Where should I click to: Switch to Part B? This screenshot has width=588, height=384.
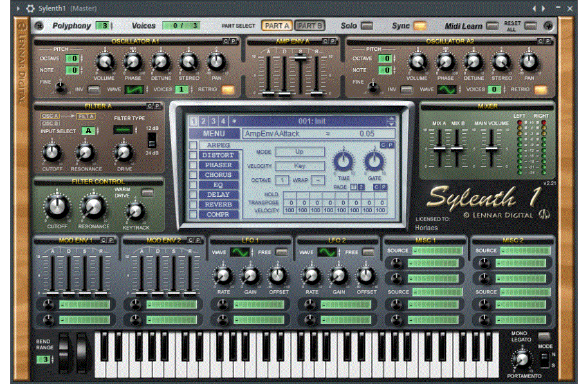point(310,26)
